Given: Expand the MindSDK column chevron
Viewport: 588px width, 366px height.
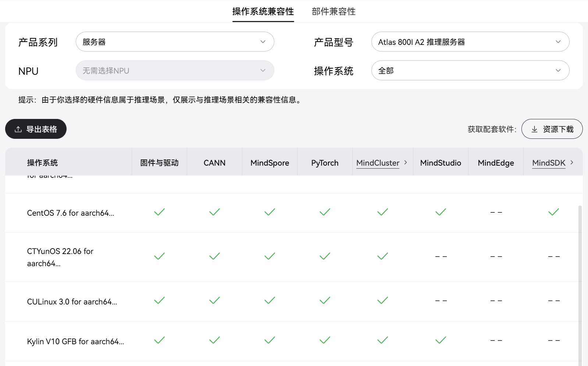Looking at the screenshot, I should pos(572,162).
